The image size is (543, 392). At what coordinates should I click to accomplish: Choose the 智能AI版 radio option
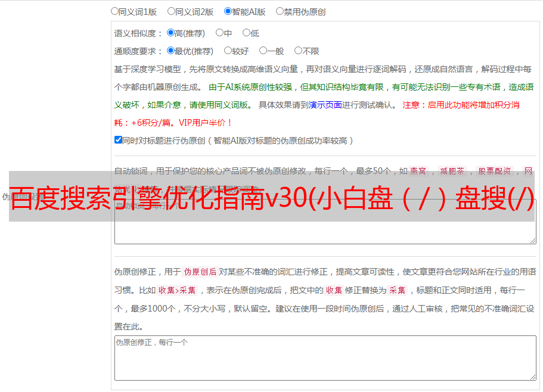point(228,11)
